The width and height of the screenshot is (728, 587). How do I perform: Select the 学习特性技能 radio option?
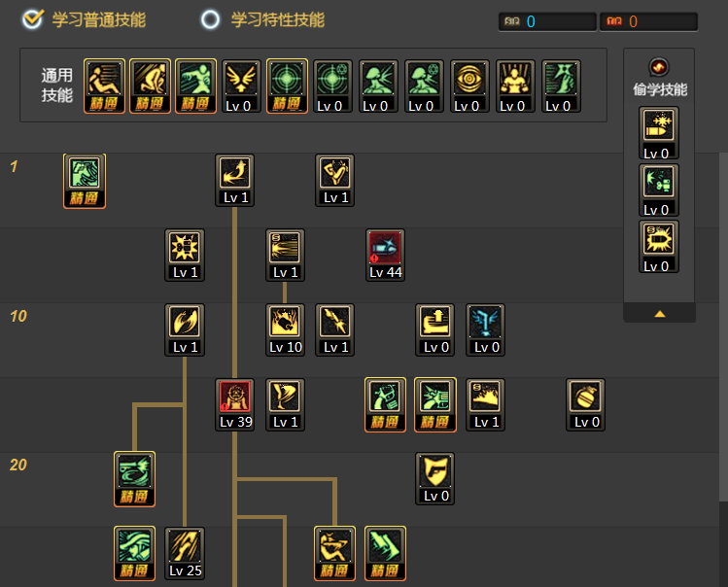point(210,19)
